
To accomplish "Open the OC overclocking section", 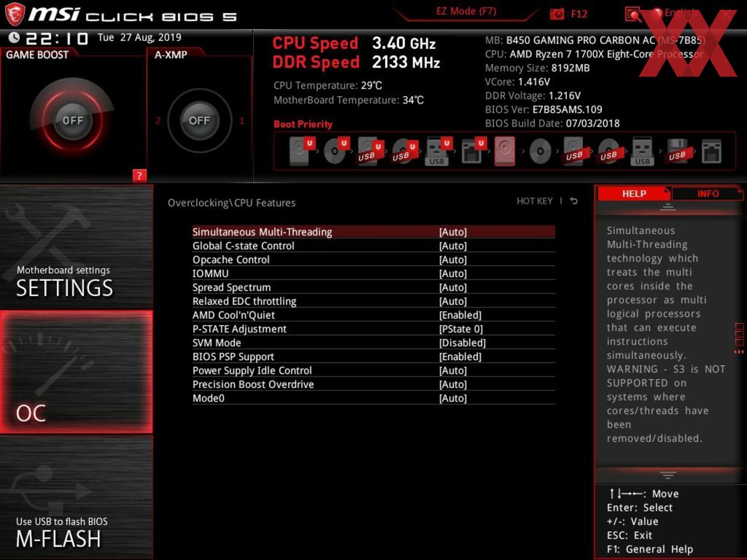I will click(x=76, y=372).
